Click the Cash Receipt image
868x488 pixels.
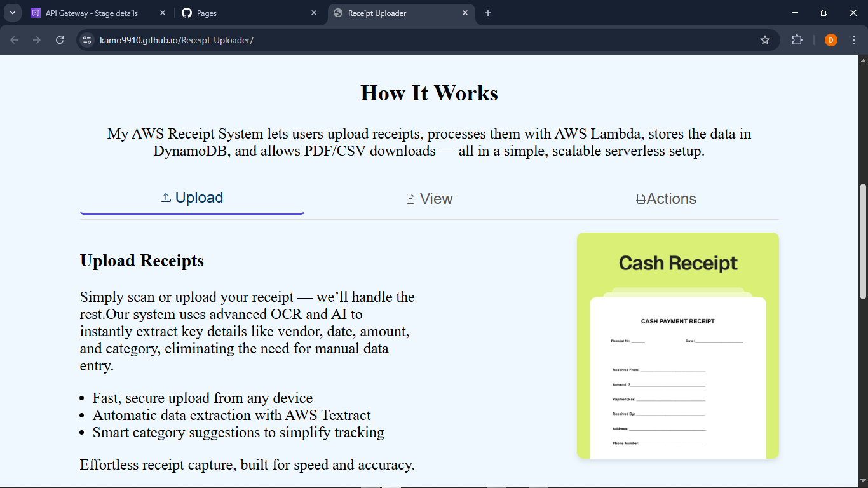(x=677, y=345)
